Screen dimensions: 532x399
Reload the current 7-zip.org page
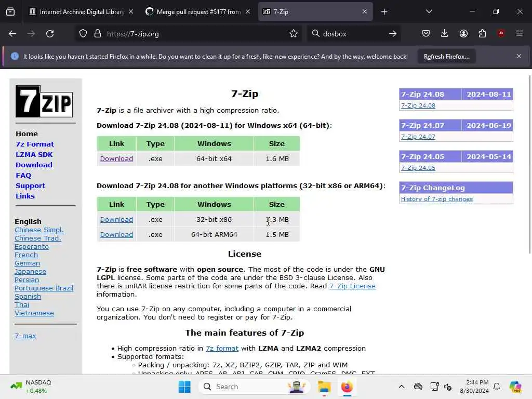pyautogui.click(x=50, y=34)
